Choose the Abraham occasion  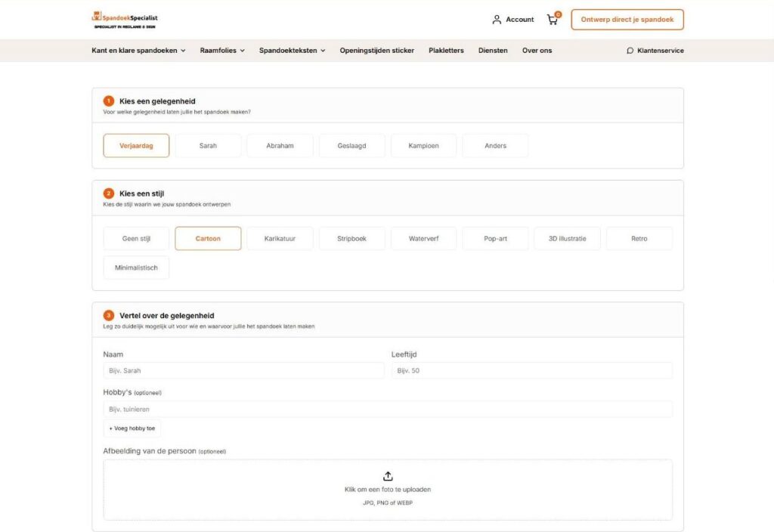pyautogui.click(x=280, y=146)
